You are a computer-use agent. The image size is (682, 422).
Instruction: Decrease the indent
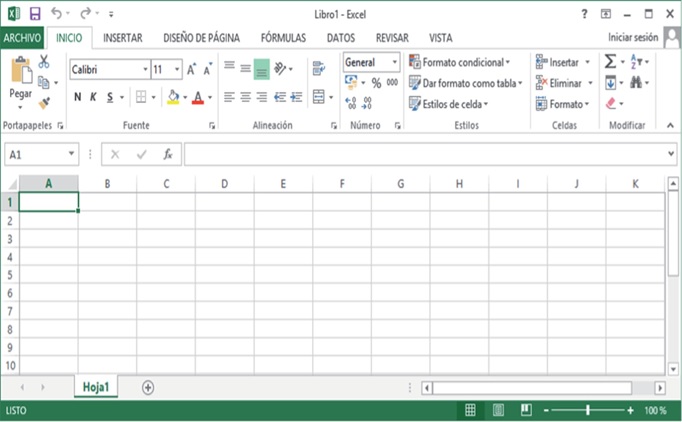[280, 97]
